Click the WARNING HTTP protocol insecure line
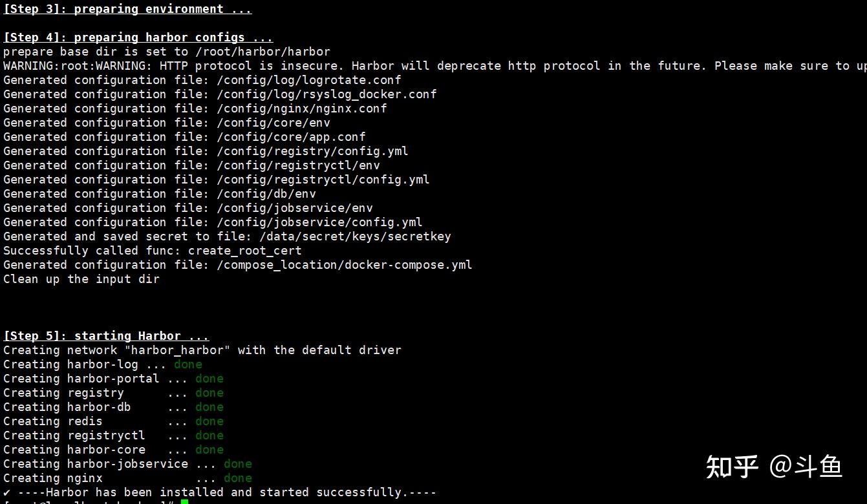The image size is (867, 504). click(x=434, y=66)
